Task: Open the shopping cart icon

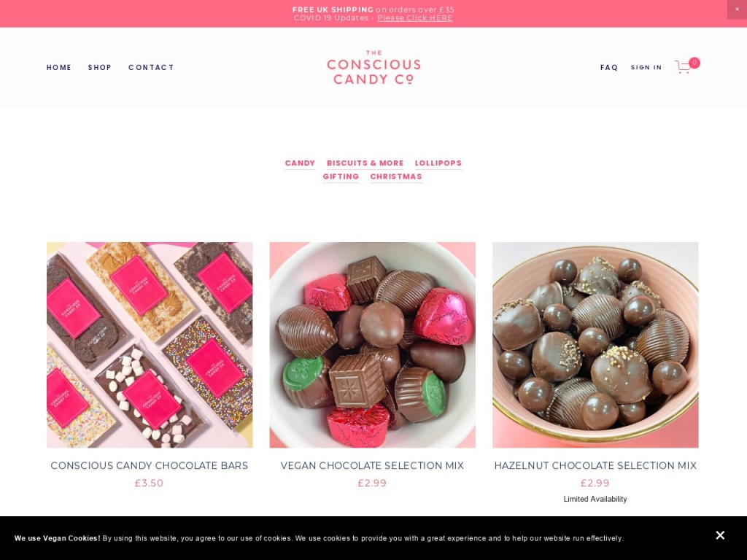Action: pos(683,66)
